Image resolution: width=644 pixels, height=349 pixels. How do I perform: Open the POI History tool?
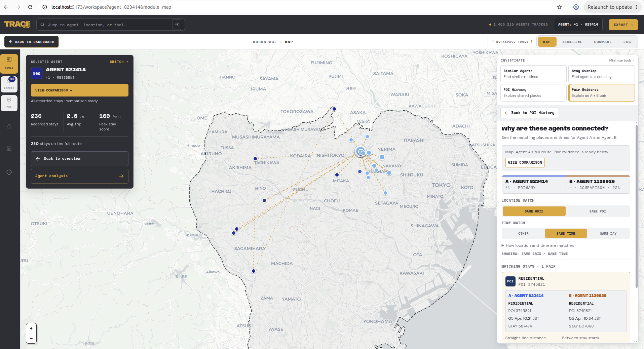point(533,92)
